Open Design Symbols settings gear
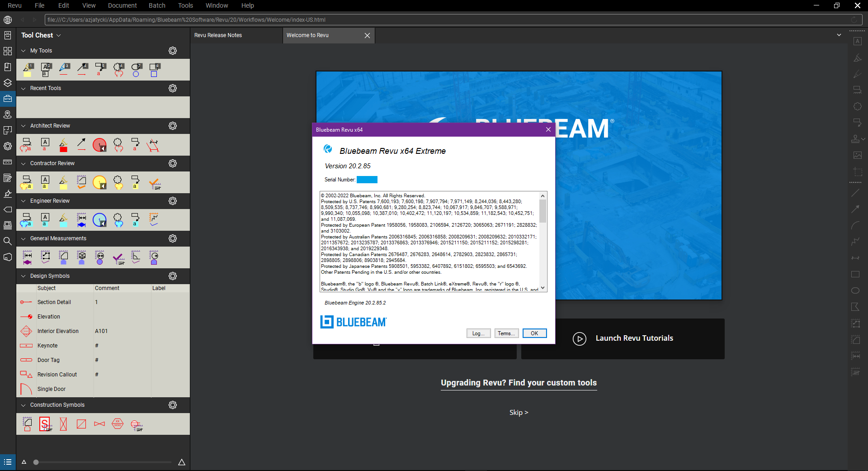Image resolution: width=868 pixels, height=471 pixels. 173,276
